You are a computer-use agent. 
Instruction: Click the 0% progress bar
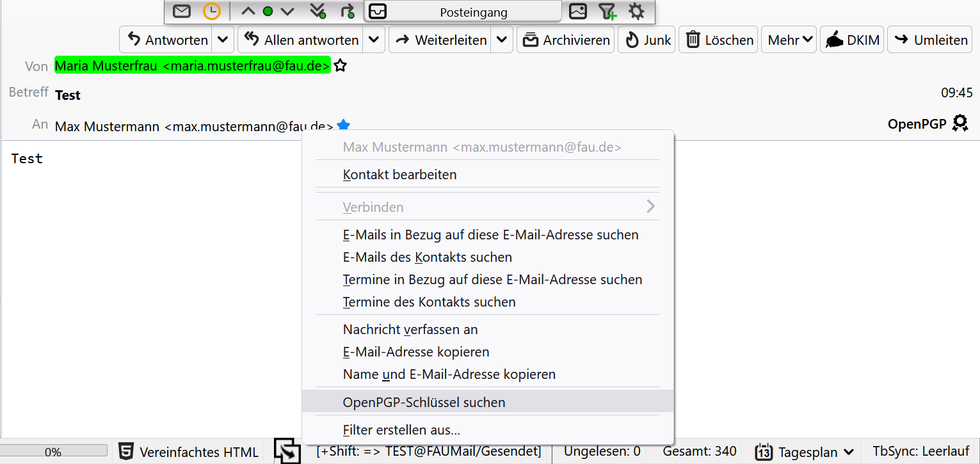(53, 452)
